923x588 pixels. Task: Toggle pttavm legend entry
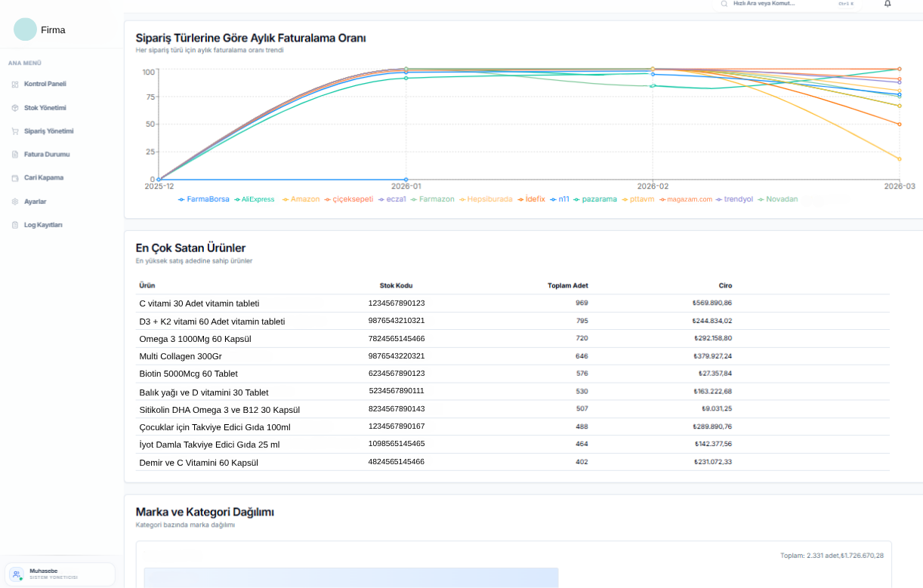637,199
